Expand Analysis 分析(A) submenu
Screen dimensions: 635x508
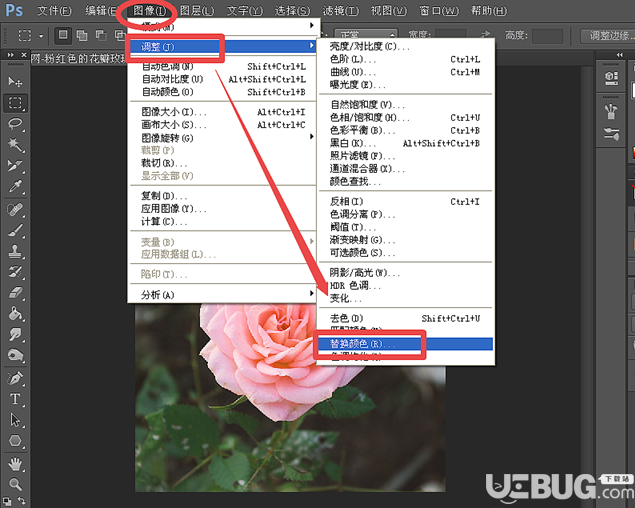click(x=222, y=295)
